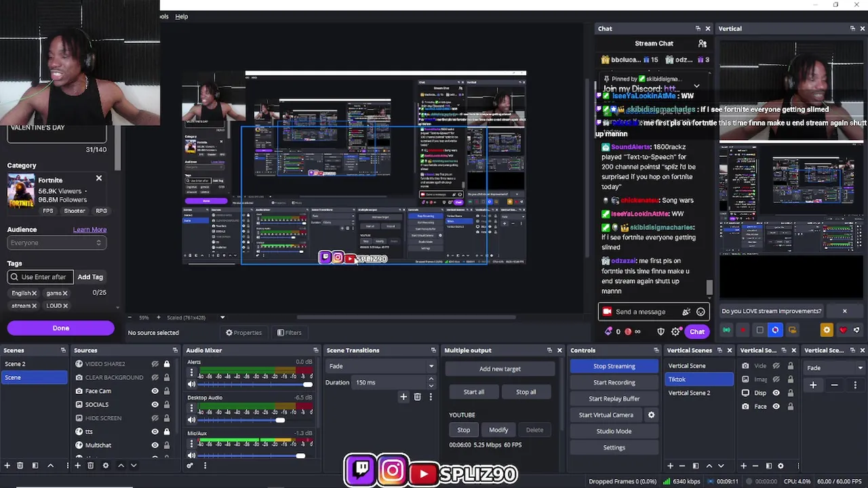Select Scene 2 in Scenes list
This screenshot has width=868, height=488.
35,364
